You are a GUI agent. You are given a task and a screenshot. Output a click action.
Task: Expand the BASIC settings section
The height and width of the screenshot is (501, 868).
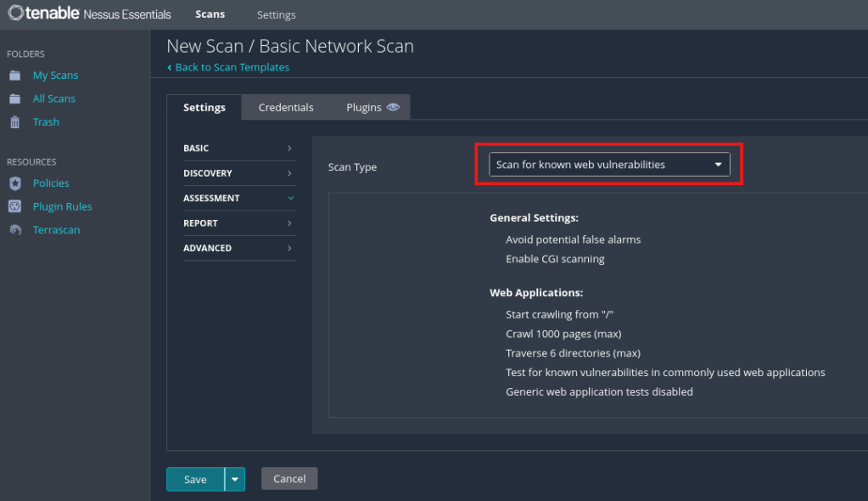click(238, 149)
